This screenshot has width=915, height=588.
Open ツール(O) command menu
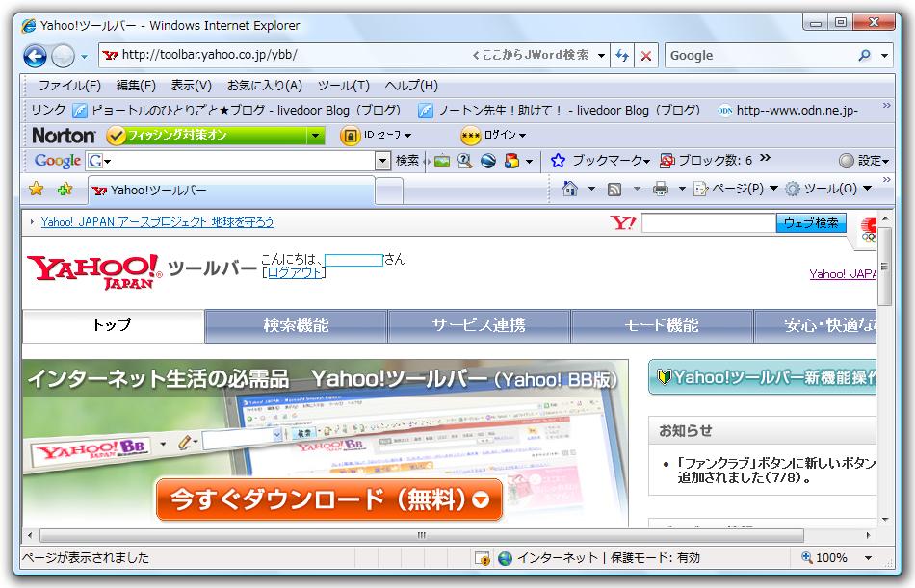828,189
